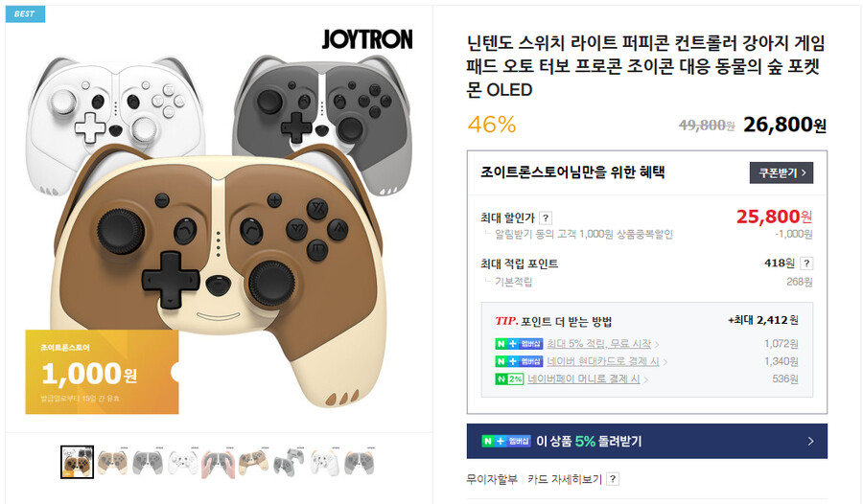This screenshot has width=863, height=504.
Task: Select the second brown controller thumbnail
Action: (x=254, y=462)
